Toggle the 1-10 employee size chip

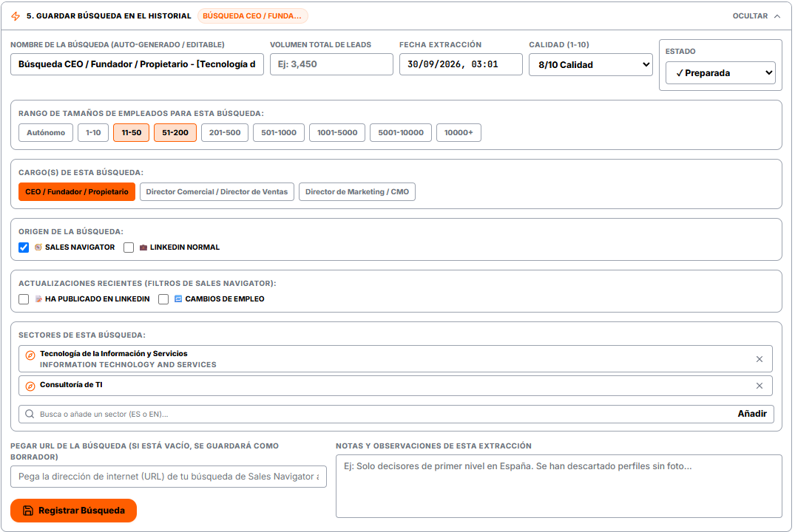[93, 133]
